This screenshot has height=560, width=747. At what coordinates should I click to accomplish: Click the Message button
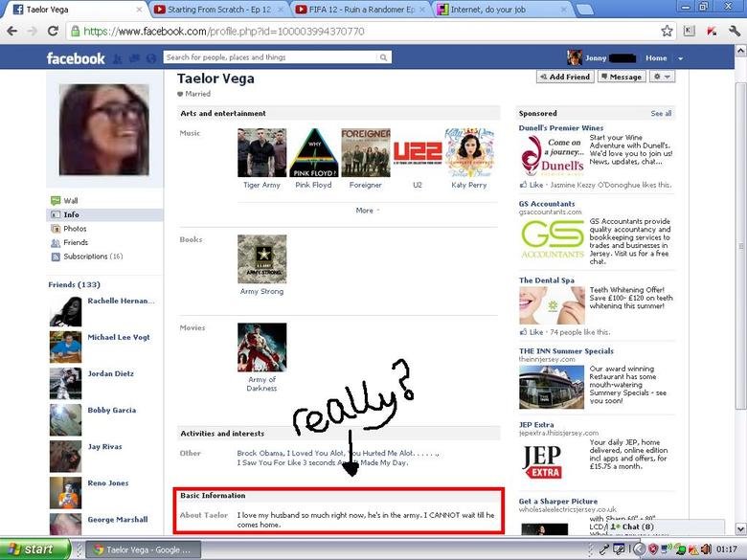coord(622,77)
